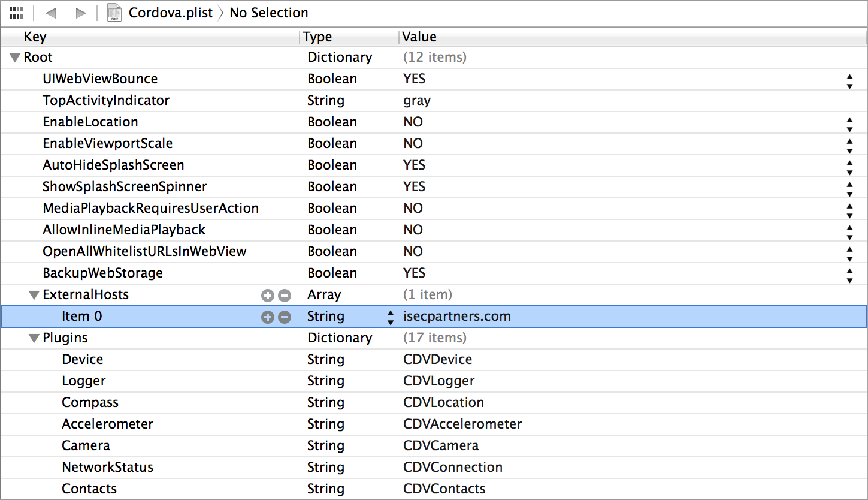Delete Item 0 using minus icon
Screen dimensions: 868x500
[285, 317]
